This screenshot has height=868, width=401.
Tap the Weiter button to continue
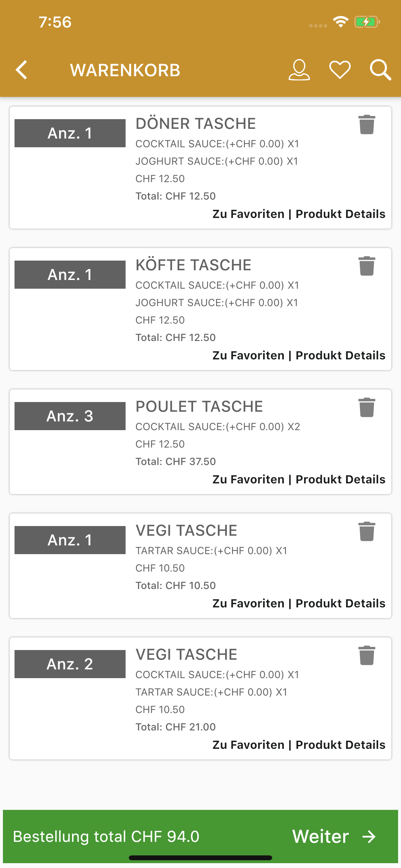[334, 836]
